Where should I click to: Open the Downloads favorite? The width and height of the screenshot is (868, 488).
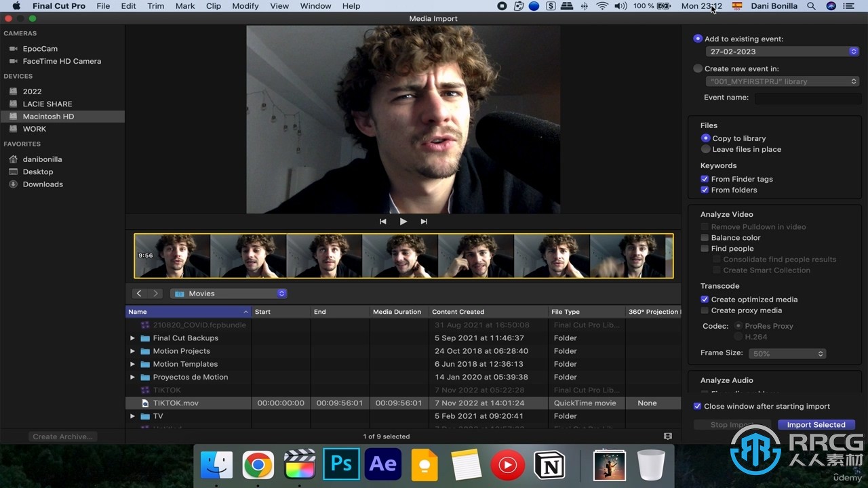[43, 184]
